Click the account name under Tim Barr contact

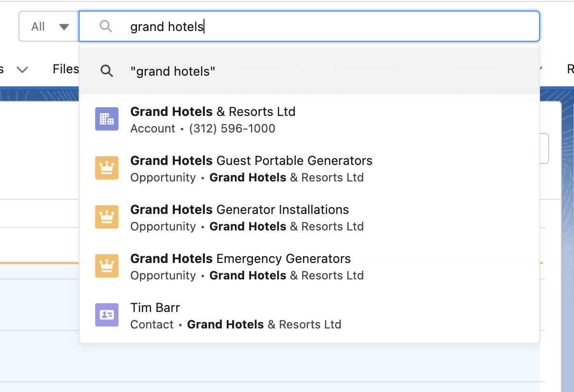click(x=264, y=325)
